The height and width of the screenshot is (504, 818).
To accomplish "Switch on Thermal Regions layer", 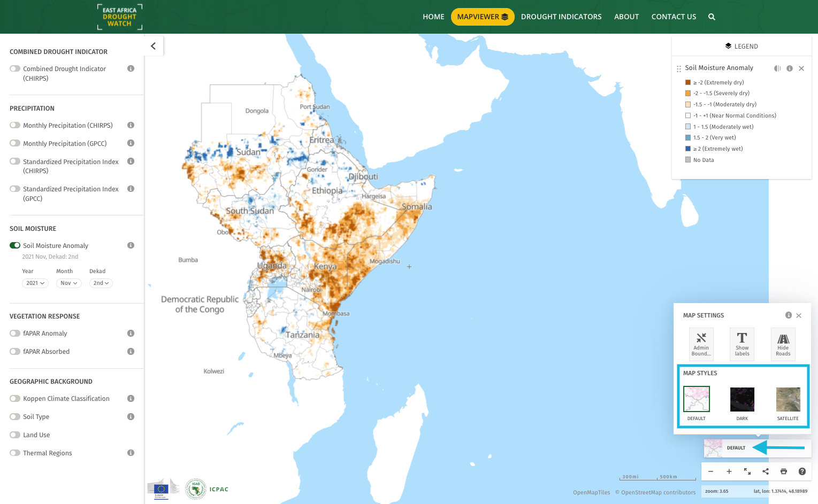I will (x=15, y=453).
